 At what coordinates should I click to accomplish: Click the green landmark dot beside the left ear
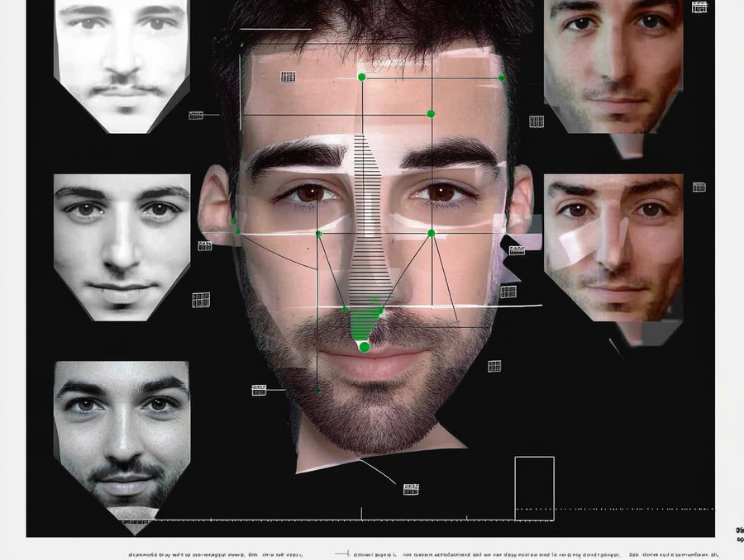pyautogui.click(x=238, y=231)
